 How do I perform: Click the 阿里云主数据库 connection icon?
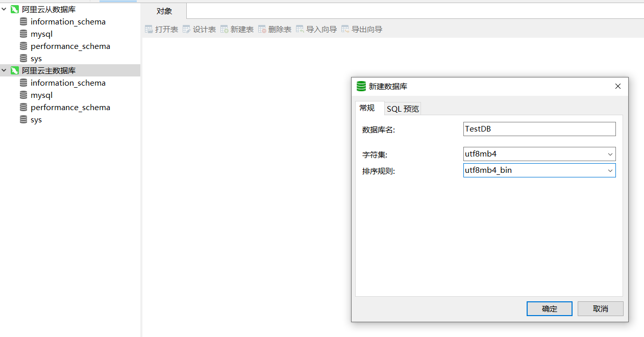click(14, 70)
